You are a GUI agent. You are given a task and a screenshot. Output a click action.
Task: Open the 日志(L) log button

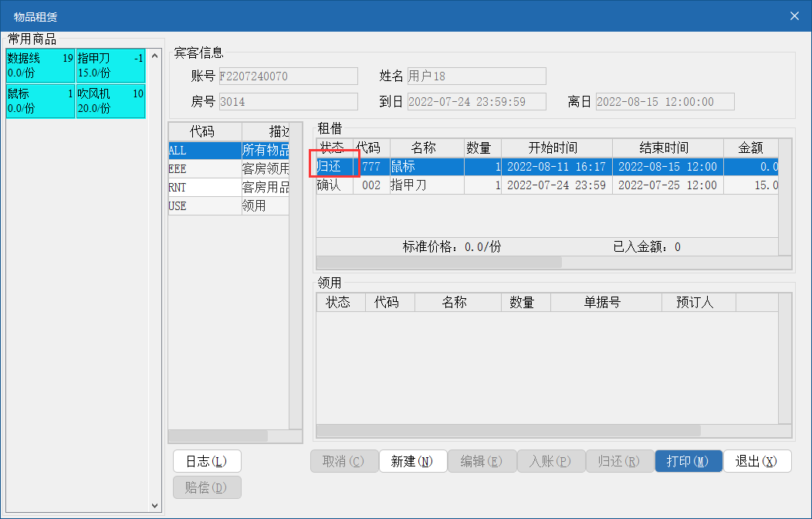(207, 461)
